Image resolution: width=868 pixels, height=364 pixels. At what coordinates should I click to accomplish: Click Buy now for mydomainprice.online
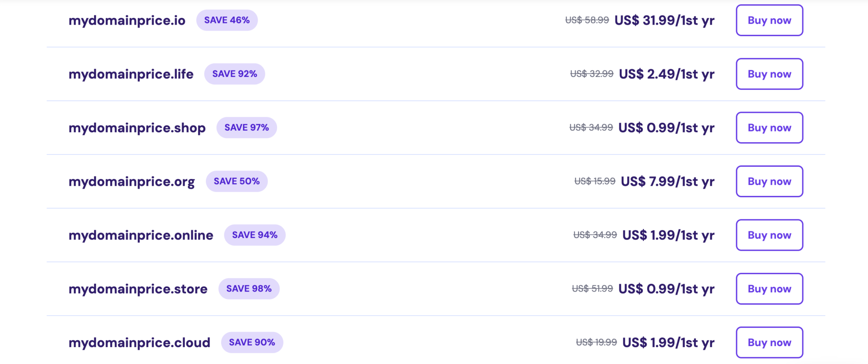pos(769,235)
